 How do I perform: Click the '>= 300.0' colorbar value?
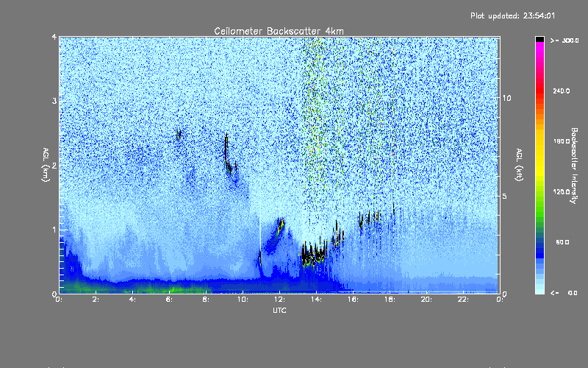564,40
